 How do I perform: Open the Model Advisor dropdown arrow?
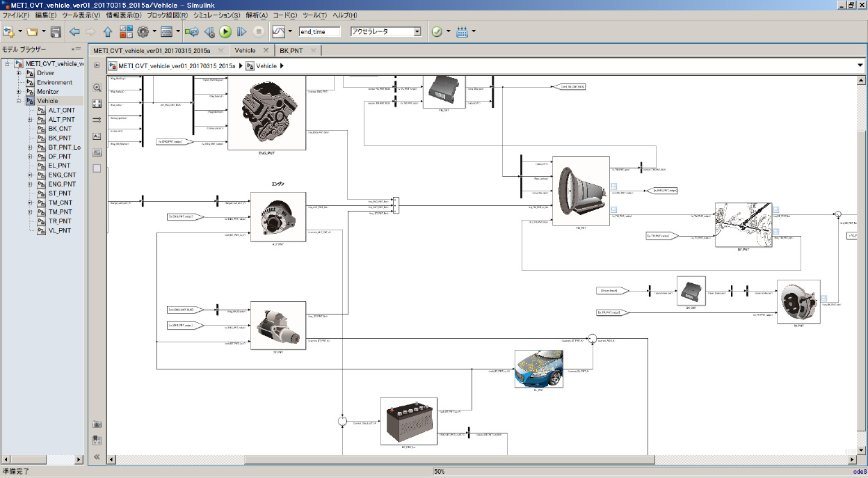pyautogui.click(x=448, y=31)
